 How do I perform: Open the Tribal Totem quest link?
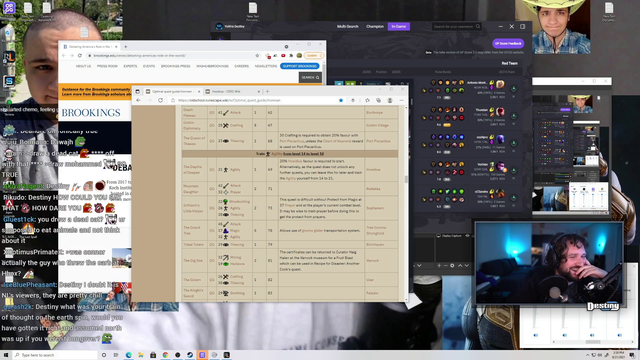coord(193,244)
